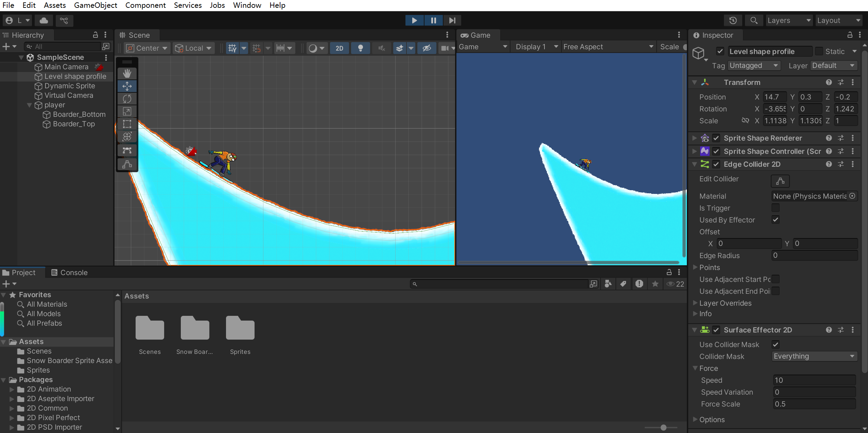Open the GameObject menu
868x433 pixels.
click(x=96, y=5)
